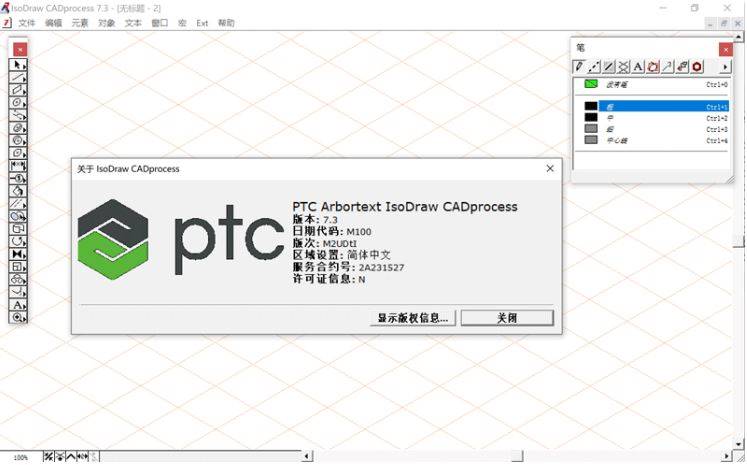Select the overlapping rectangles tool in the toolbox
This screenshot has width=747, height=465.
click(x=18, y=229)
